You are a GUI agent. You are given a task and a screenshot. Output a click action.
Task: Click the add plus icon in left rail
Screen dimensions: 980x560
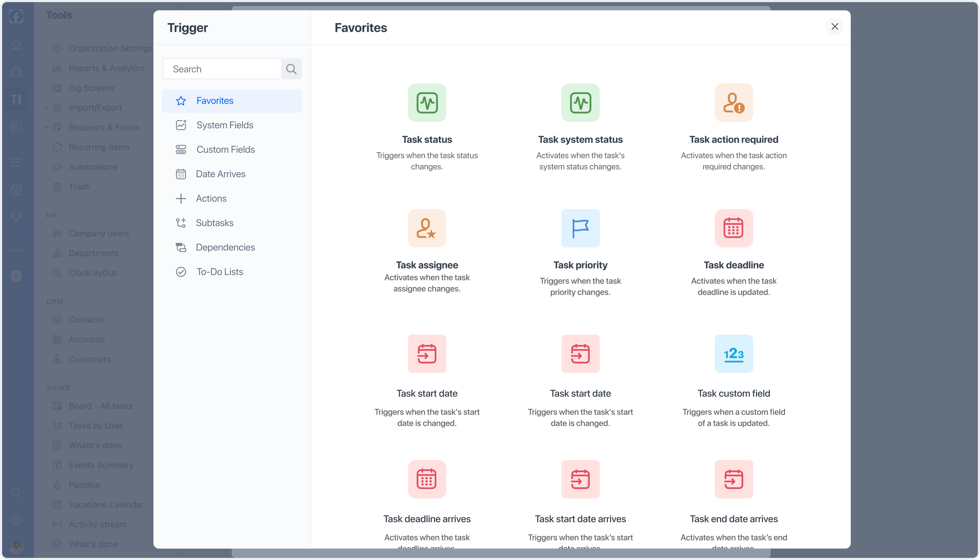coord(16,275)
